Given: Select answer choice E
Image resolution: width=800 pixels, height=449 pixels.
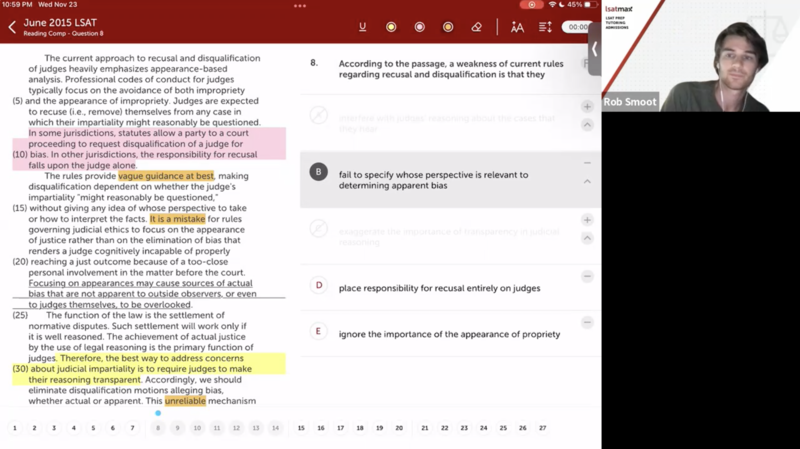Looking at the screenshot, I should 319,332.
